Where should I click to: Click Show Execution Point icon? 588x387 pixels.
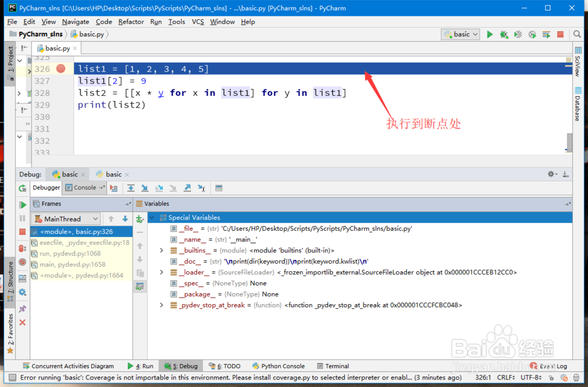point(113,188)
